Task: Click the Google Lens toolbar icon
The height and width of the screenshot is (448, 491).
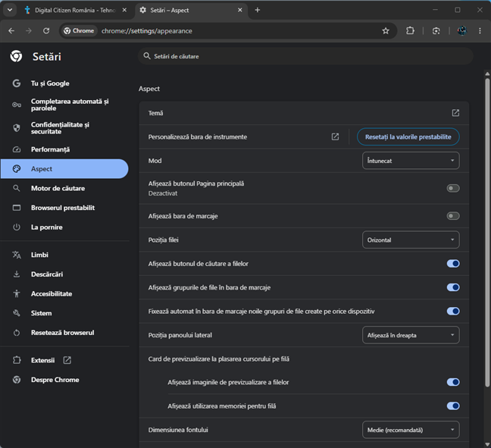Action: (436, 31)
